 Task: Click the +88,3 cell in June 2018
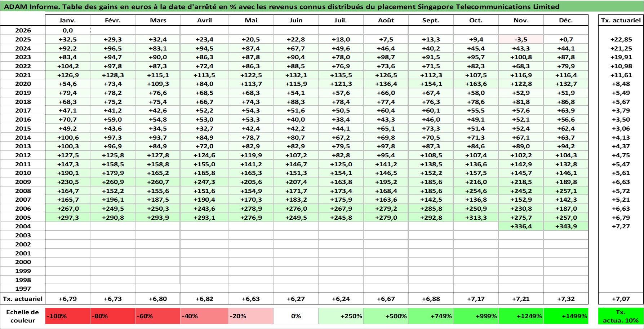click(x=296, y=102)
